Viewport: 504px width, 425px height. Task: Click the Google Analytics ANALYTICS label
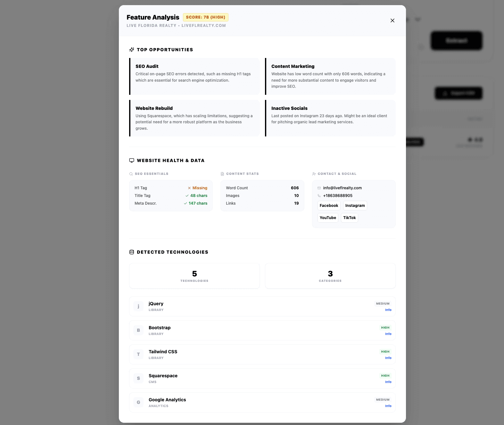pos(158,406)
